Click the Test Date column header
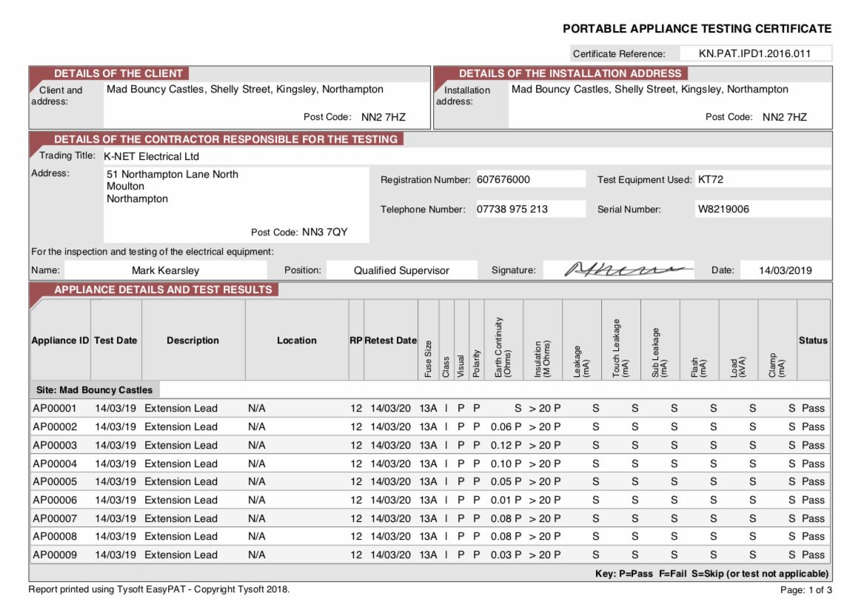The height and width of the screenshot is (616, 858). [115, 341]
